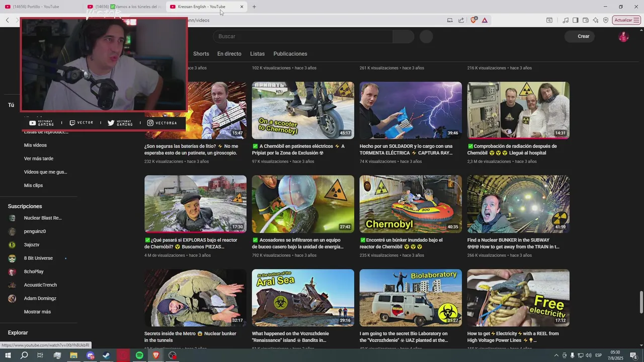Open the Biolaboratory 21:27 video thumbnail
644x362 pixels.
coord(411,298)
